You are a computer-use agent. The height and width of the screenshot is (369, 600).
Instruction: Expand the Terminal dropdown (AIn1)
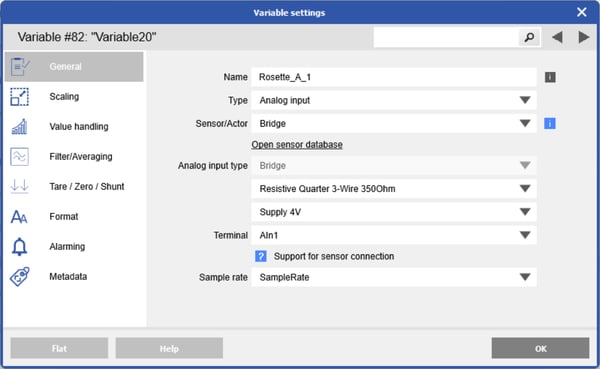click(x=394, y=235)
